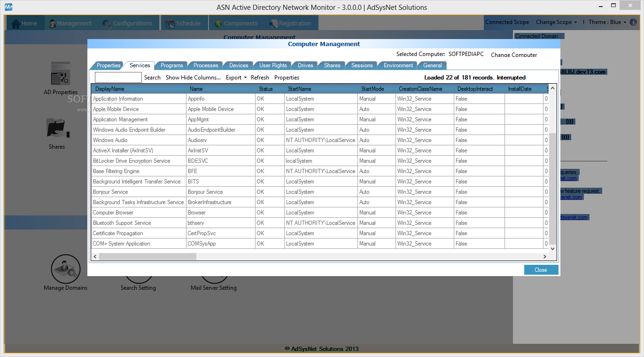
Task: Switch to the Environment tab
Action: click(398, 65)
